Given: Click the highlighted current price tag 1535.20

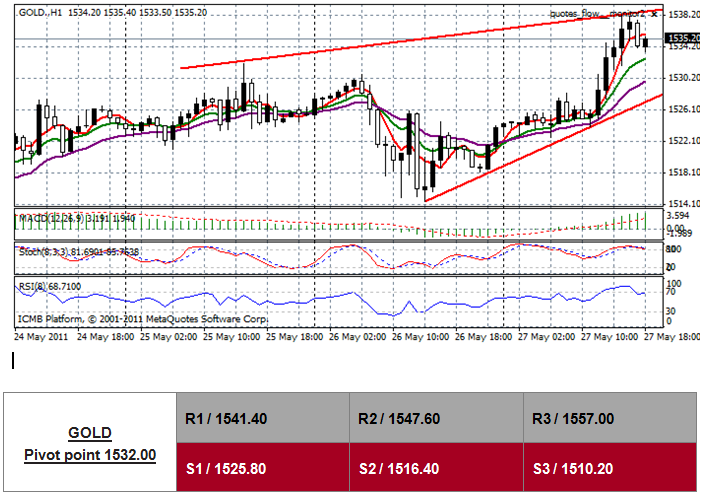Looking at the screenshot, I should tap(683, 38).
